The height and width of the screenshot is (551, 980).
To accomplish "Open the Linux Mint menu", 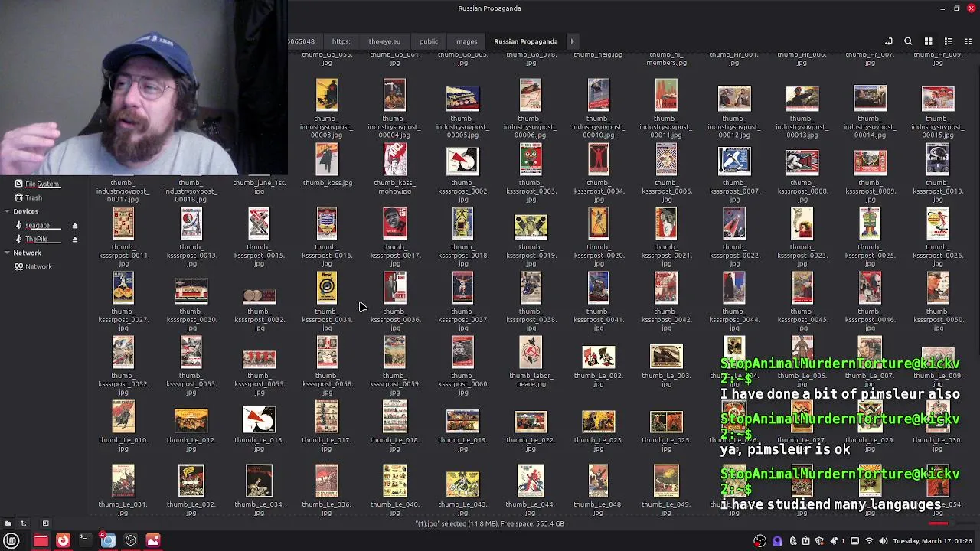I will [11, 540].
